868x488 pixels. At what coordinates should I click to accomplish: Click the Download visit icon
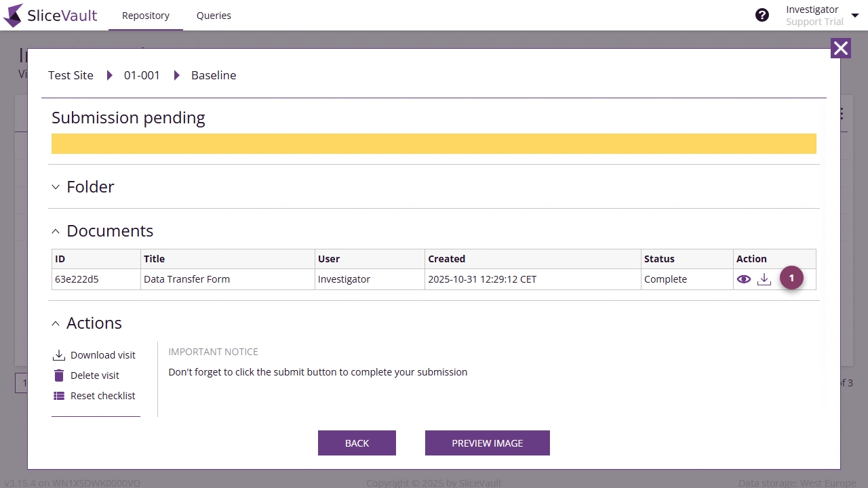pyautogui.click(x=59, y=355)
